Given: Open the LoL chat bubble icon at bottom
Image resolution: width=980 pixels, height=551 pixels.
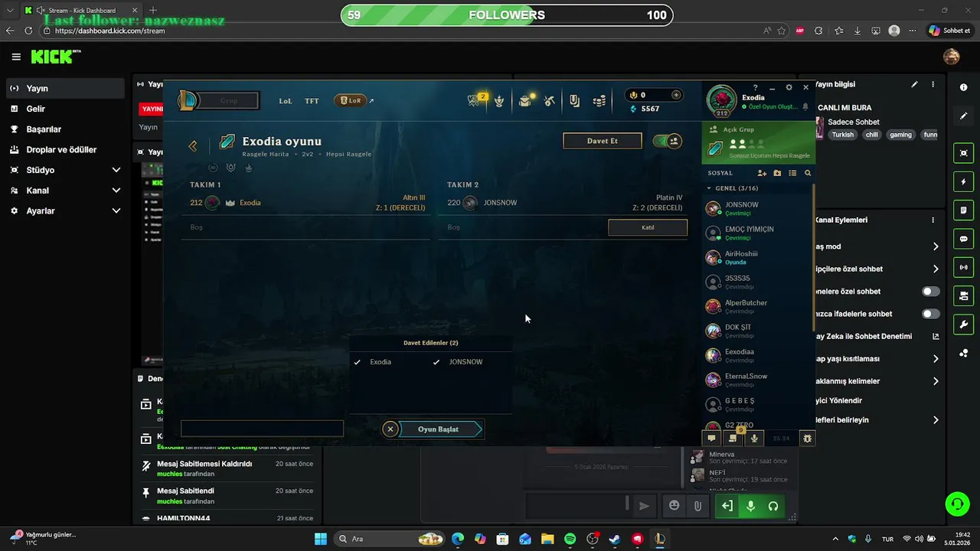Looking at the screenshot, I should (x=711, y=439).
